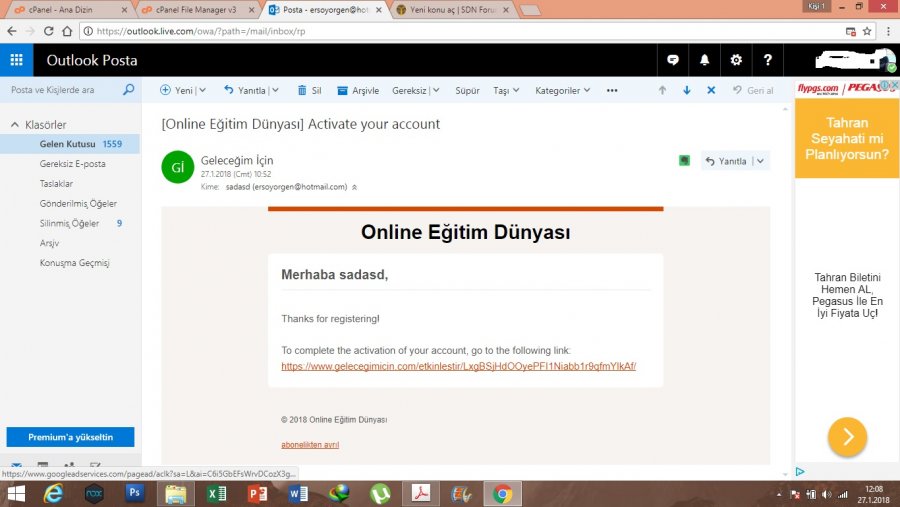
Task: Click the account activation link
Action: point(458,366)
